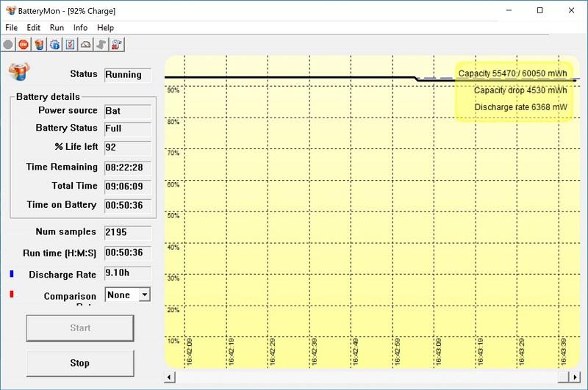The image size is (588, 390).
Task: Click Total Time value 09:06:09
Action: [x=128, y=187]
